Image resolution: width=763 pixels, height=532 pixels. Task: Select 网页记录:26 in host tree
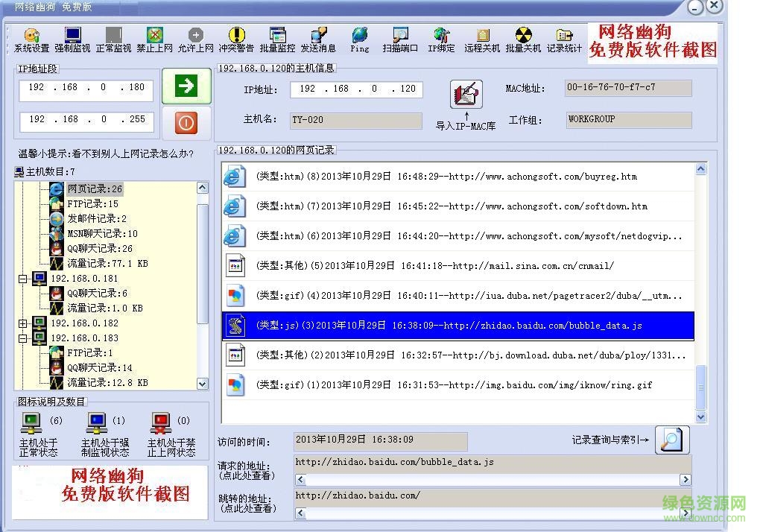point(95,189)
